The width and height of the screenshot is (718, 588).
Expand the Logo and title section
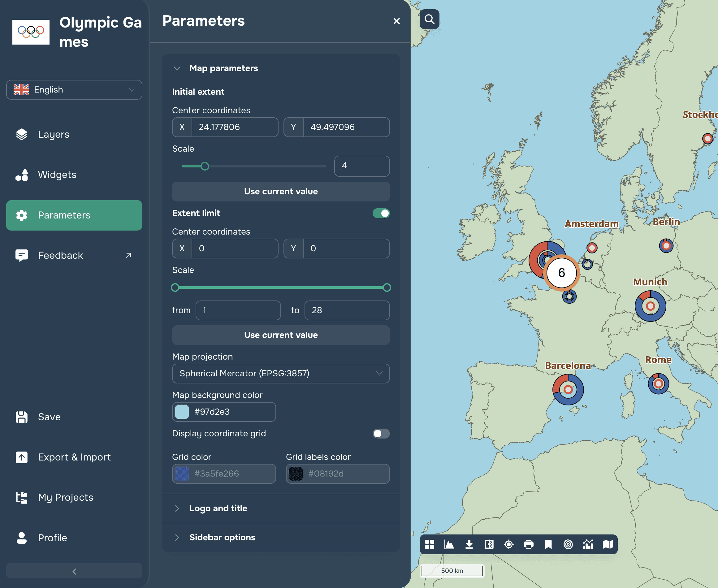218,508
